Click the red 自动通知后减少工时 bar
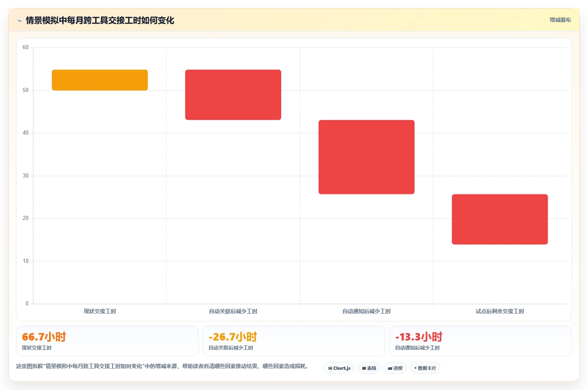 tap(367, 157)
